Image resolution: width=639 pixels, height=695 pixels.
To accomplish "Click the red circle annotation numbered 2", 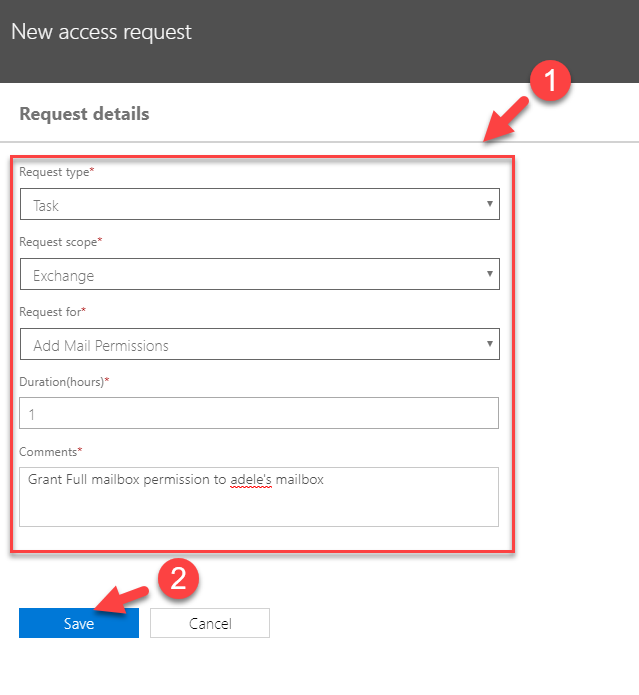I will pos(178,579).
